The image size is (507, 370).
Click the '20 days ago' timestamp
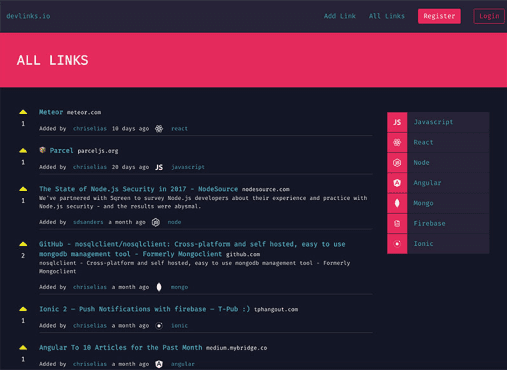tap(130, 167)
